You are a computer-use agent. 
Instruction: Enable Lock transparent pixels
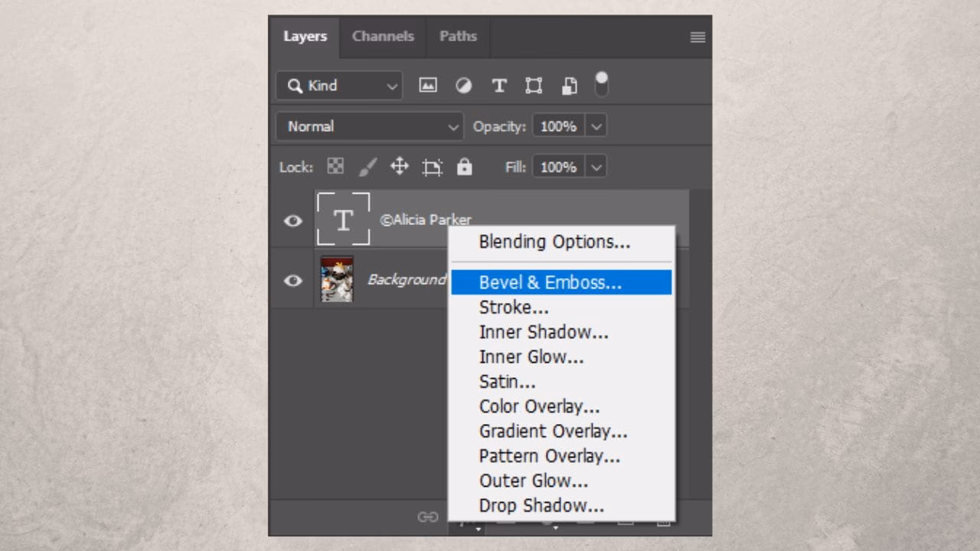pos(335,167)
